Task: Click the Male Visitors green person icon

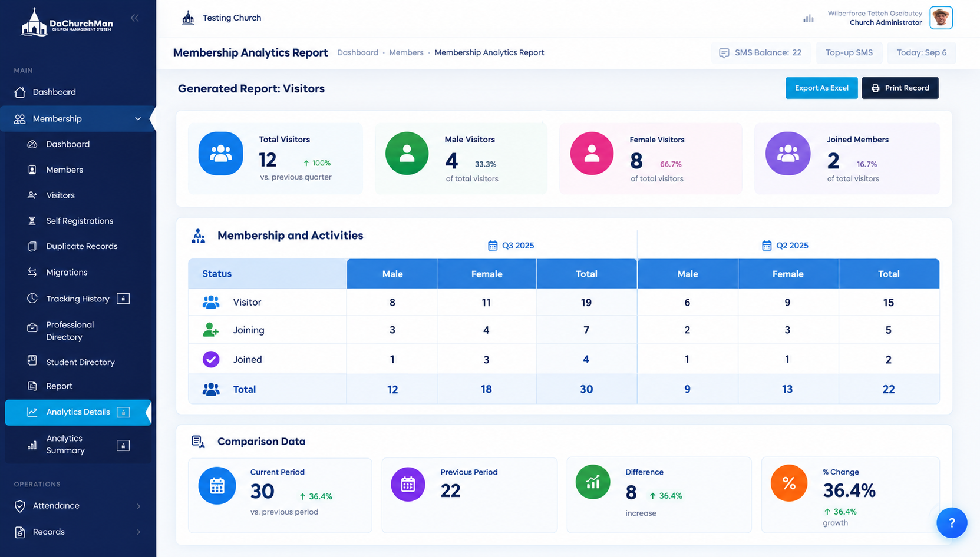Action: [407, 154]
